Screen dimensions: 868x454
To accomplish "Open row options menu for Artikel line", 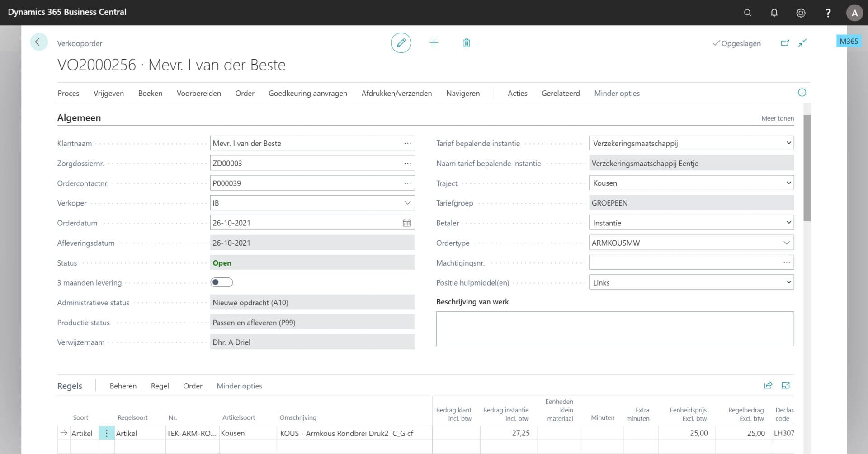I will (107, 433).
